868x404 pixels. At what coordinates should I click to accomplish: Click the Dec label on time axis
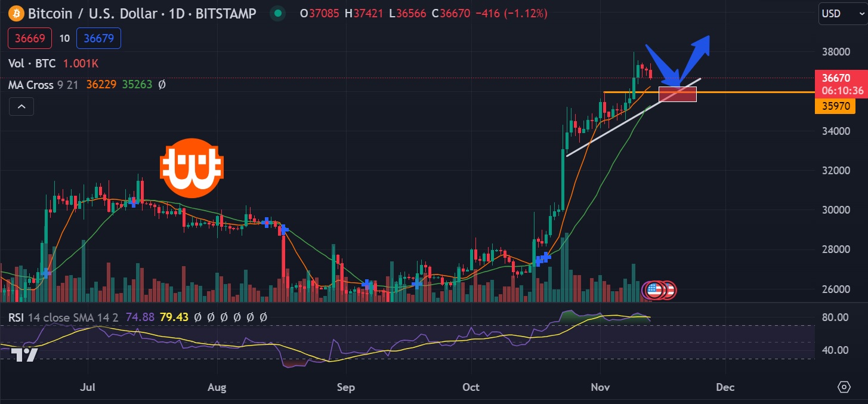click(725, 387)
